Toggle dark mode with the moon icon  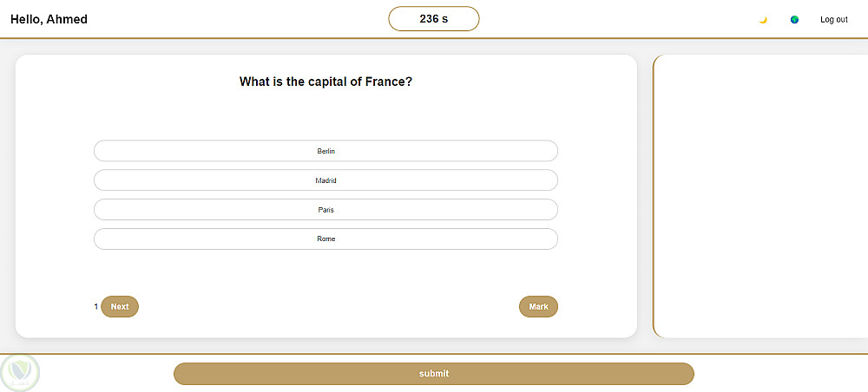pyautogui.click(x=763, y=19)
